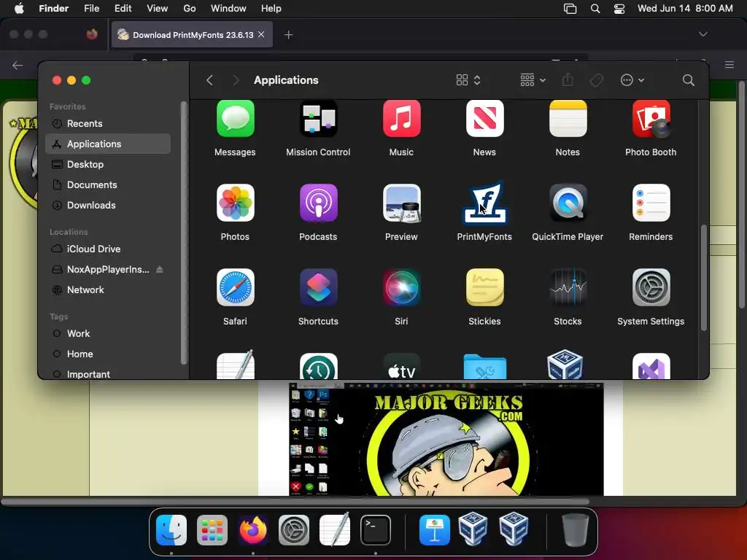Open the Action ellipsis dropdown menu
Screen dimensions: 747x560
632,80
